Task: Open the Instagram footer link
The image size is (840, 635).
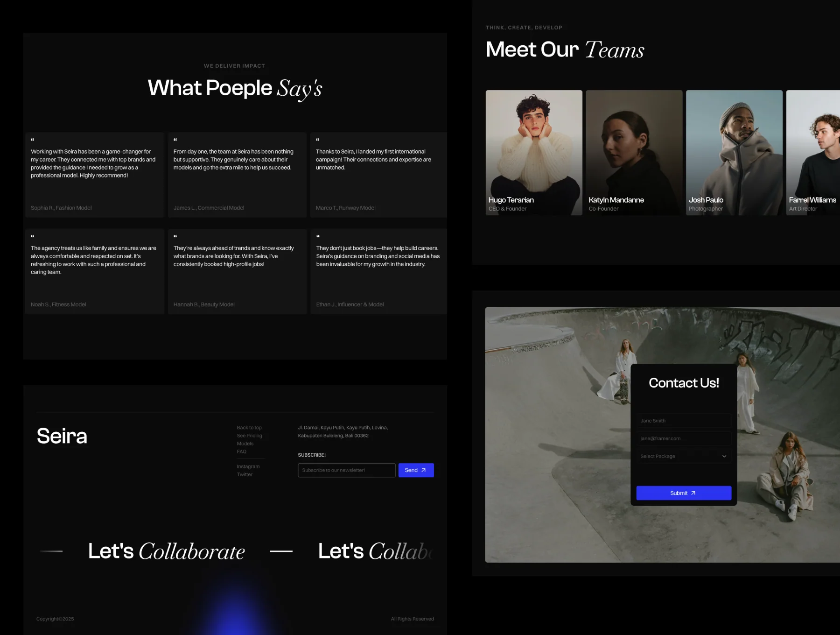Action: tap(248, 466)
